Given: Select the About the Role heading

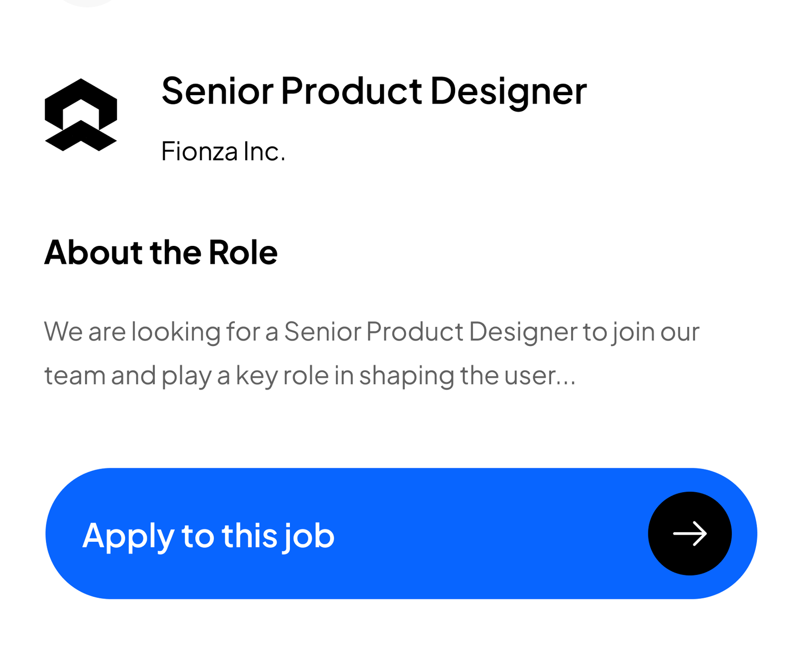Looking at the screenshot, I should (x=161, y=252).
